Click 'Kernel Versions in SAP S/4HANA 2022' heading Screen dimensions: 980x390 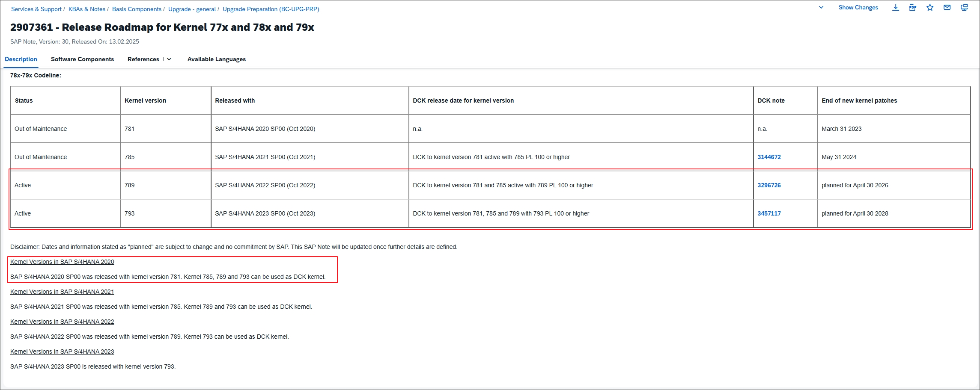[x=62, y=322]
